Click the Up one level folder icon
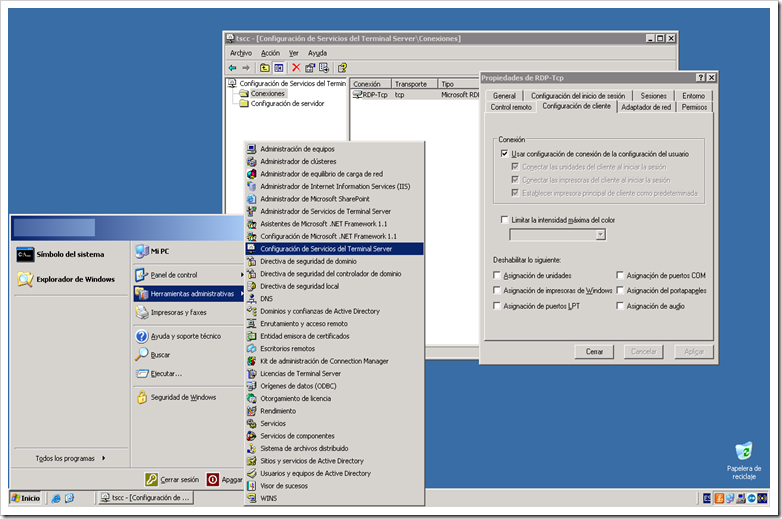The image size is (782, 519). click(x=265, y=68)
